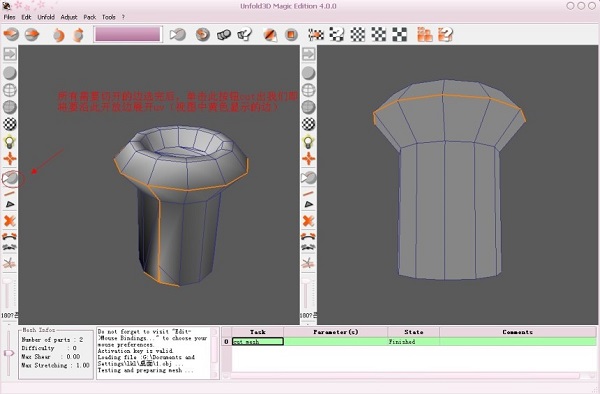600x394 pixels.
Task: Click the vertical slider in left viewport sidebar
Action: [x=8, y=294]
